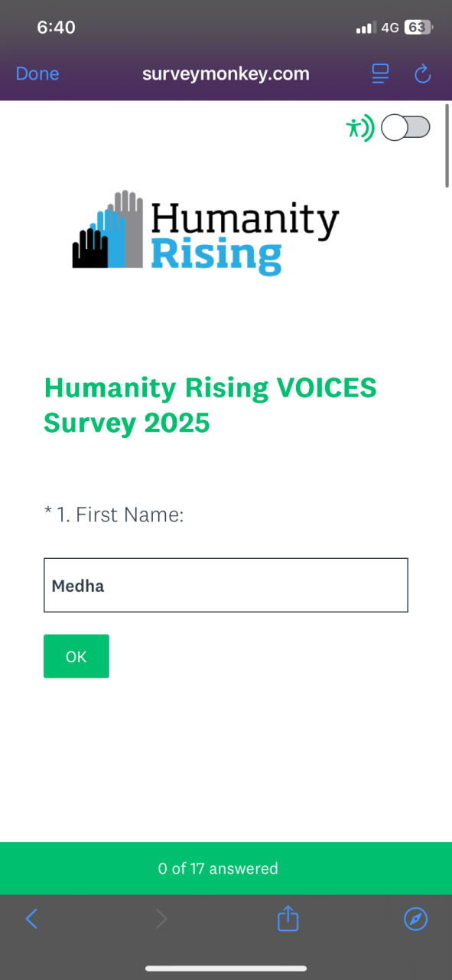Tap the Humanity Rising VOICES Survey 2025 heading
This screenshot has width=452, height=980.
tap(210, 405)
